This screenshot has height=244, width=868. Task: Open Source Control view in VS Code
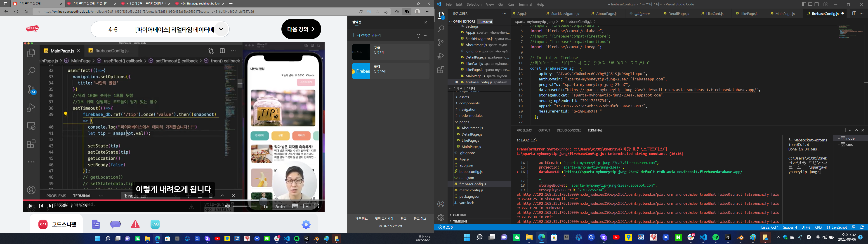point(441,42)
